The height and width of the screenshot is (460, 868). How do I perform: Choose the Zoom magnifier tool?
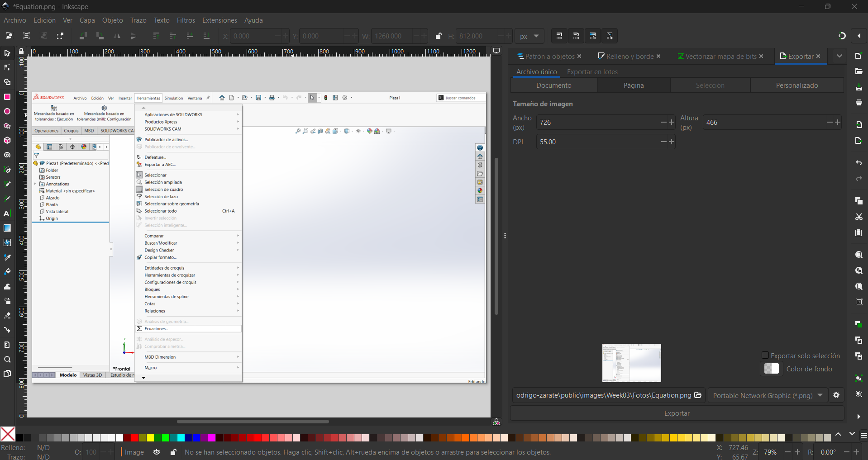tap(7, 360)
